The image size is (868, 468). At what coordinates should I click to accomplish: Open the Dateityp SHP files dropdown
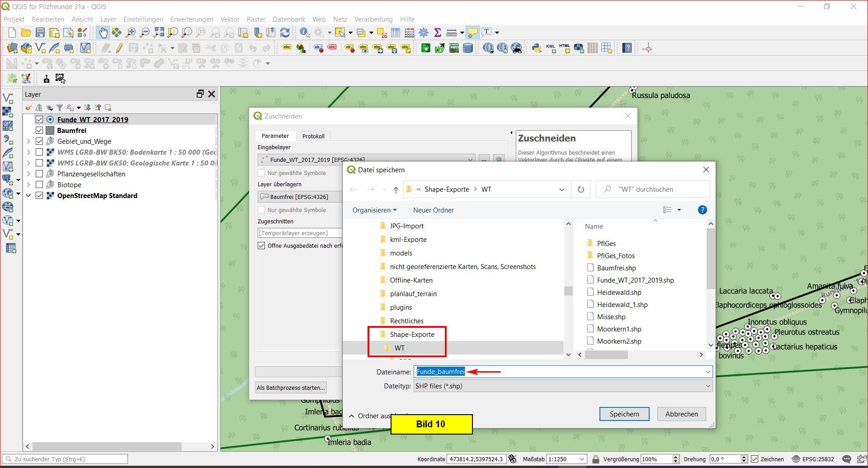pos(563,386)
